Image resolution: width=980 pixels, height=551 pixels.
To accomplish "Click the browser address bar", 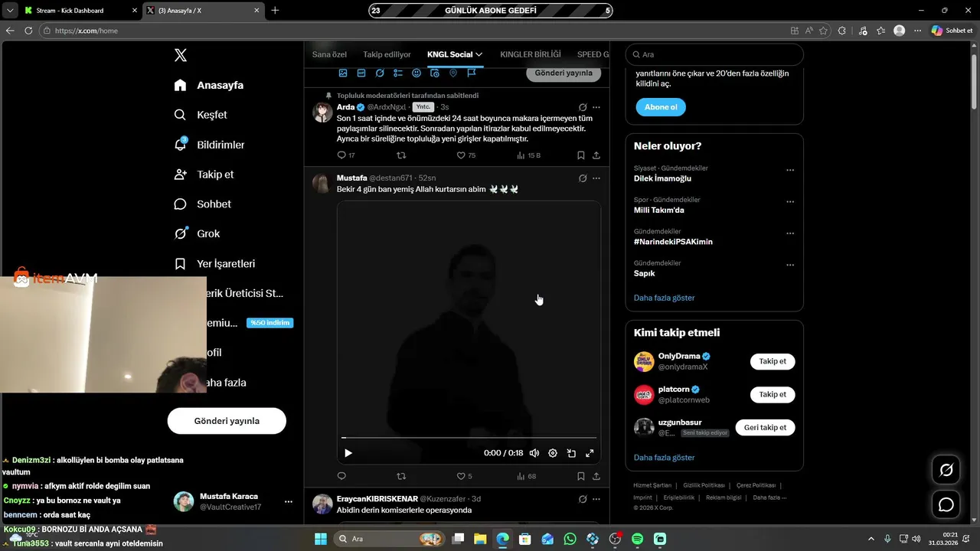I will [413, 31].
